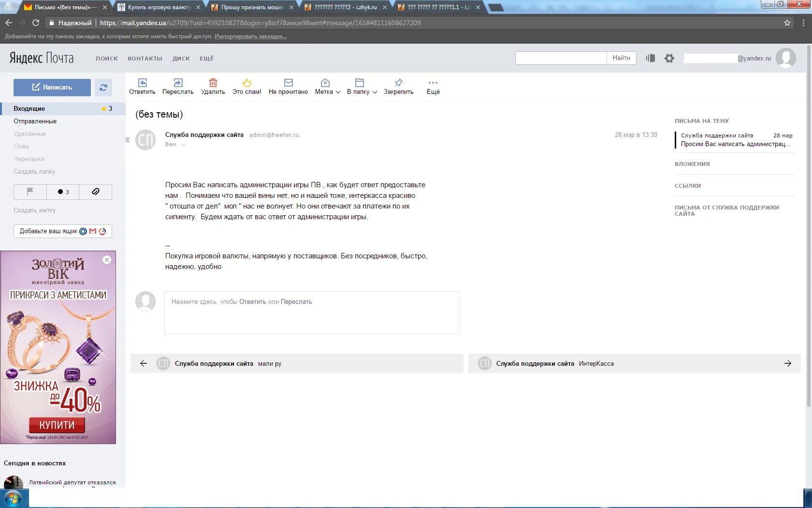Click Импортировать закладки link
Image resolution: width=812 pixels, height=508 pixels.
pos(250,36)
